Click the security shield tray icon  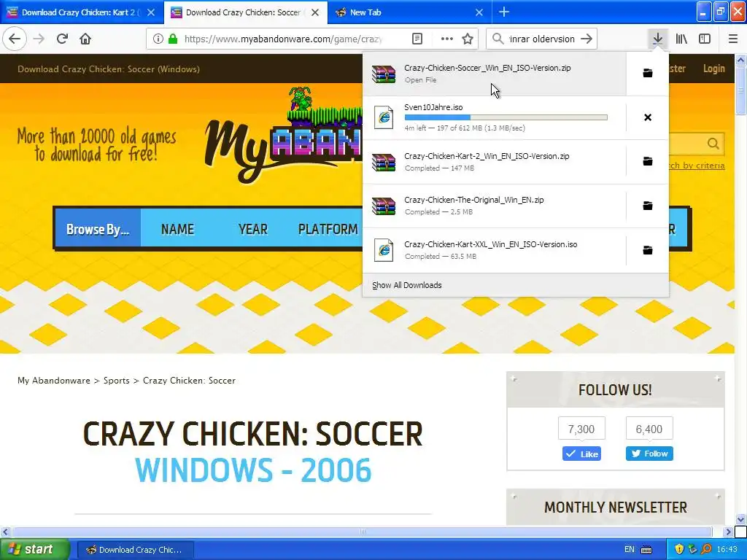679,550
